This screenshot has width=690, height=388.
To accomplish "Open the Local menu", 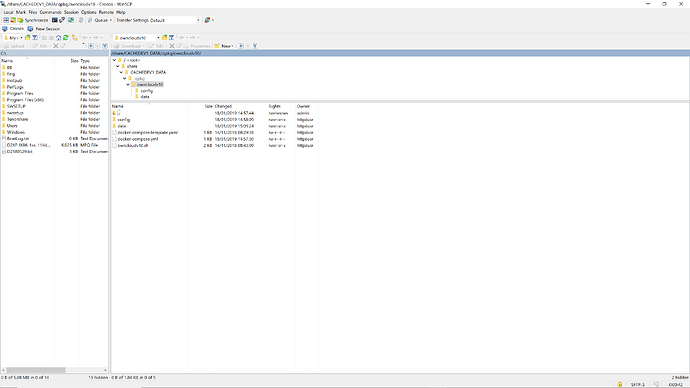I will [x=8, y=12].
